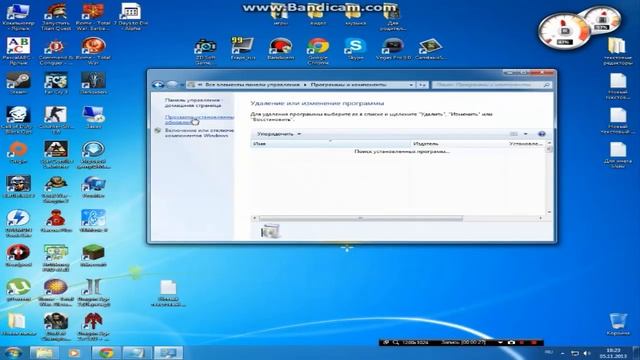This screenshot has height=360, width=640.
Task: Open the Fraps desktop shortcut
Action: coord(242,49)
